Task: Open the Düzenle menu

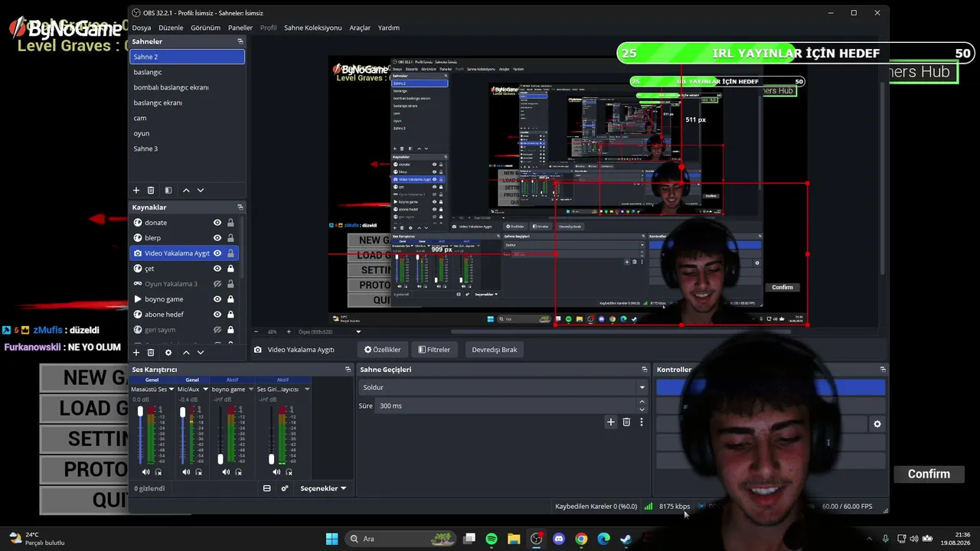Action: (171, 28)
